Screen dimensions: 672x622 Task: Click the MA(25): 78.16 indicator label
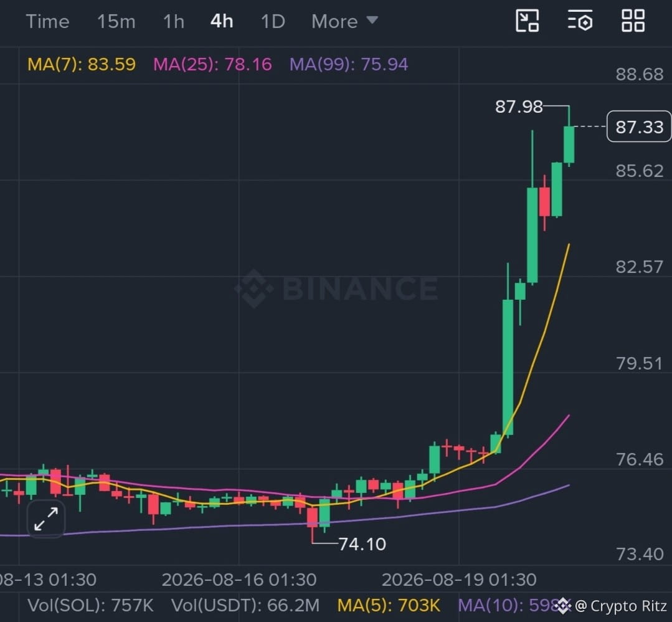(x=212, y=65)
